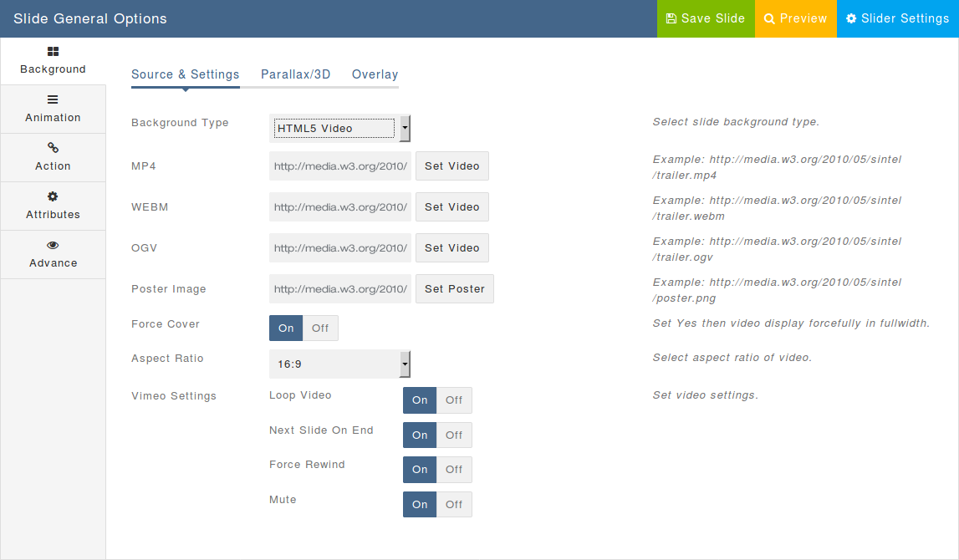Viewport: 959px width, 560px height.
Task: Click the Force Rewind label
Action: pos(307,465)
